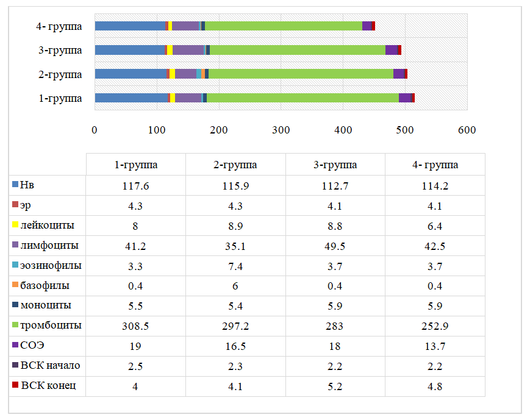Click the table cell with value 308.5

135,326
